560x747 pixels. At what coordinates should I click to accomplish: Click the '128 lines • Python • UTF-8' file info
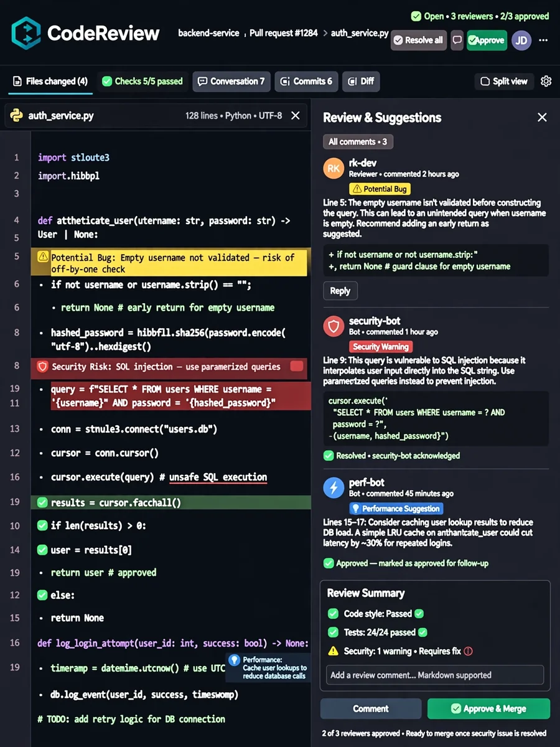coord(233,116)
